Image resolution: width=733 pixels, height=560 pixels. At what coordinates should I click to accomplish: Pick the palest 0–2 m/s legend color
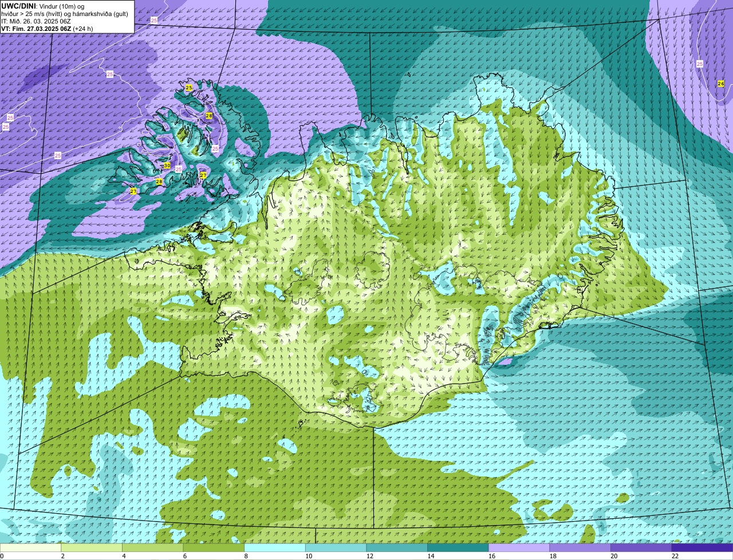(x=30, y=547)
